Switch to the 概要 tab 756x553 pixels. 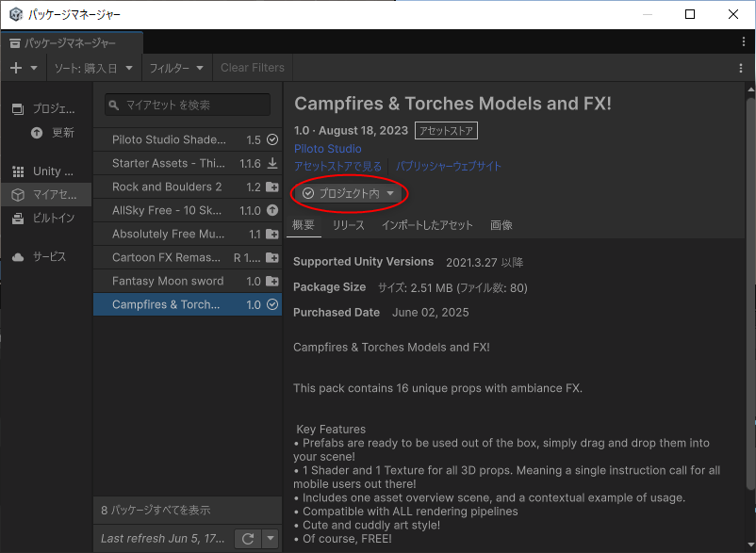coord(304,225)
